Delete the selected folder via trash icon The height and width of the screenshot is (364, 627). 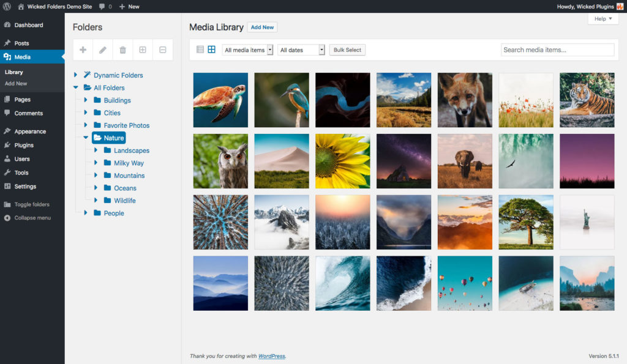[x=122, y=50]
